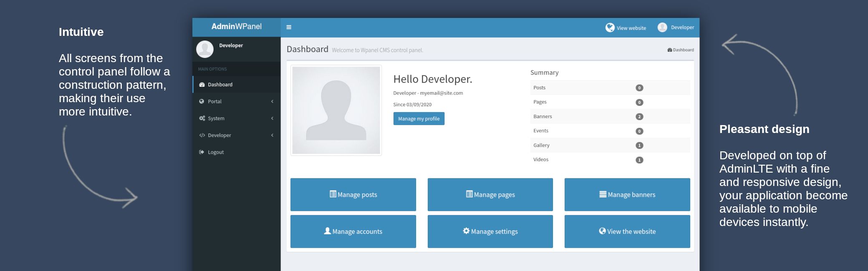Click the System gears icon in sidebar
This screenshot has width=868, height=271.
pos(202,118)
